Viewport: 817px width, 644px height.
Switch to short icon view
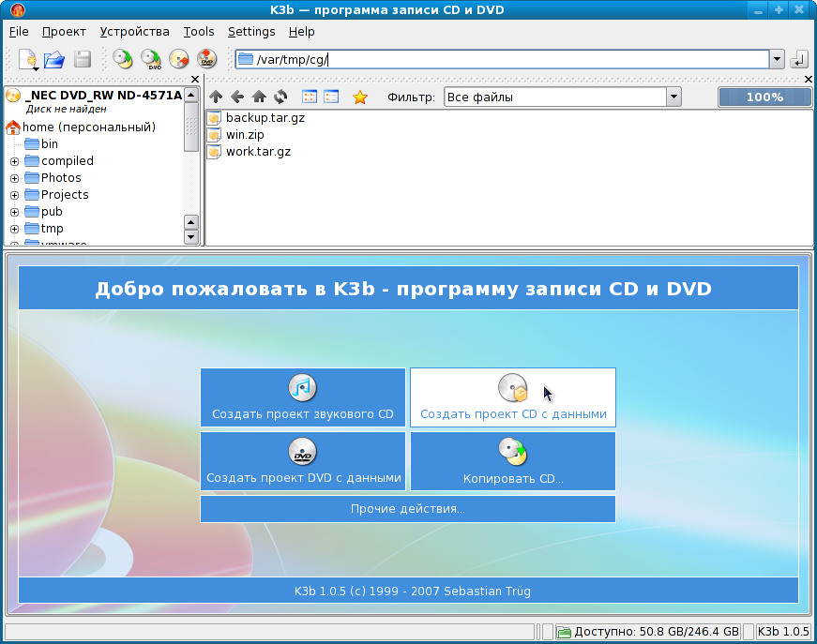310,97
